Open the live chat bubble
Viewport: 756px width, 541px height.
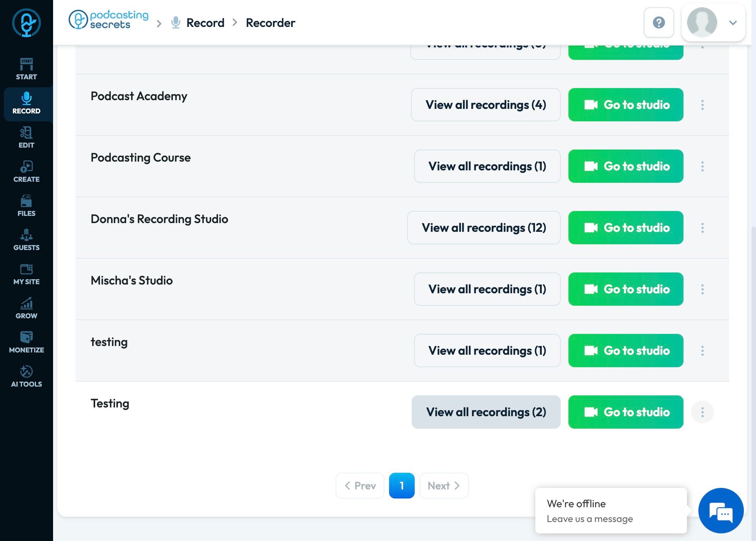pos(721,510)
